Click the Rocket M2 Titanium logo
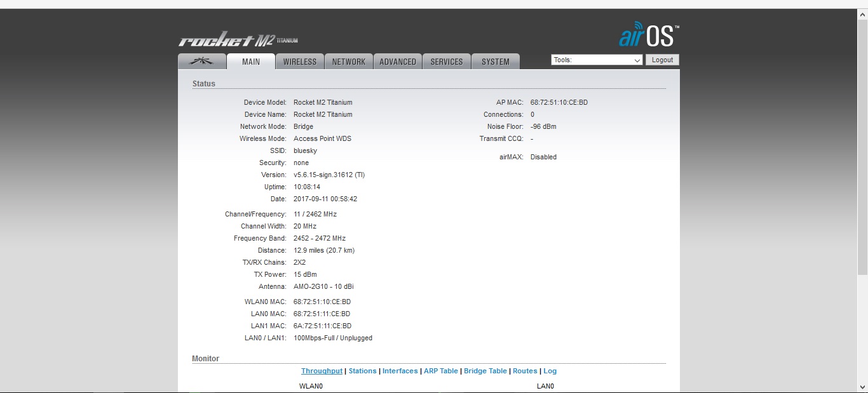Image resolution: width=868 pixels, height=393 pixels. coord(238,41)
